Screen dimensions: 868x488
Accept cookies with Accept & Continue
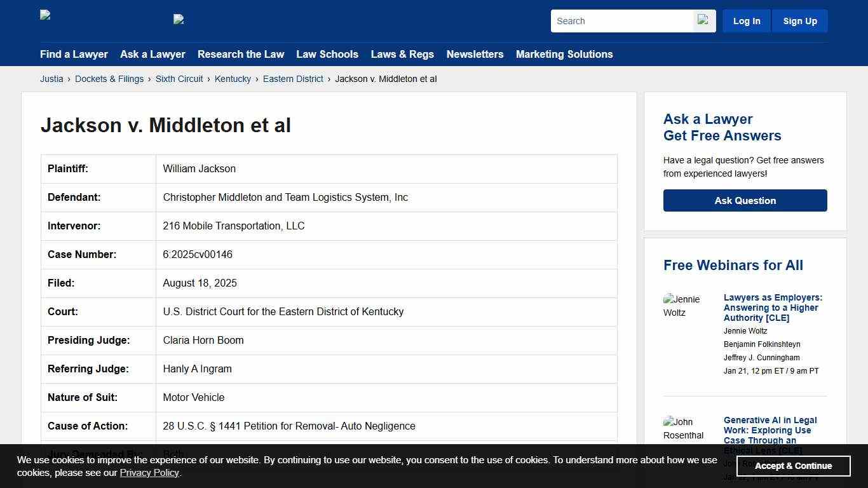[793, 466]
